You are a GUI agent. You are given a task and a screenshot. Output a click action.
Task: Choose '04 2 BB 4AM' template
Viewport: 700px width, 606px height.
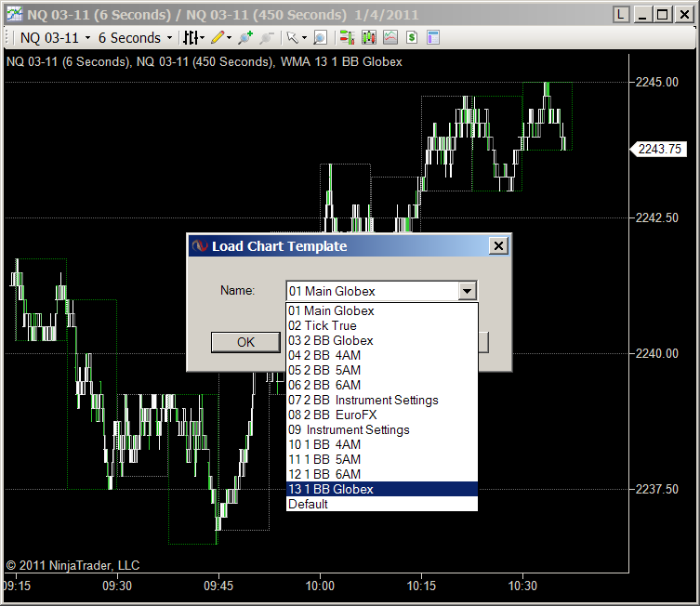(x=382, y=355)
